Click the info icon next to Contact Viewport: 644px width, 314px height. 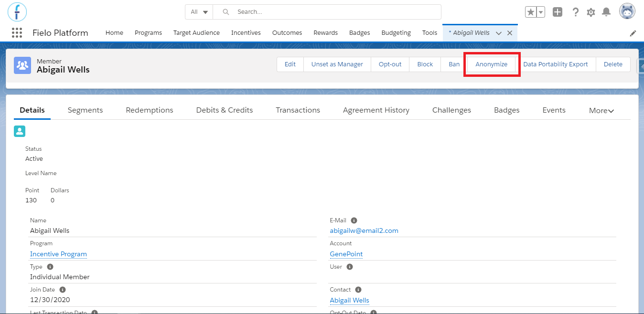tap(358, 290)
